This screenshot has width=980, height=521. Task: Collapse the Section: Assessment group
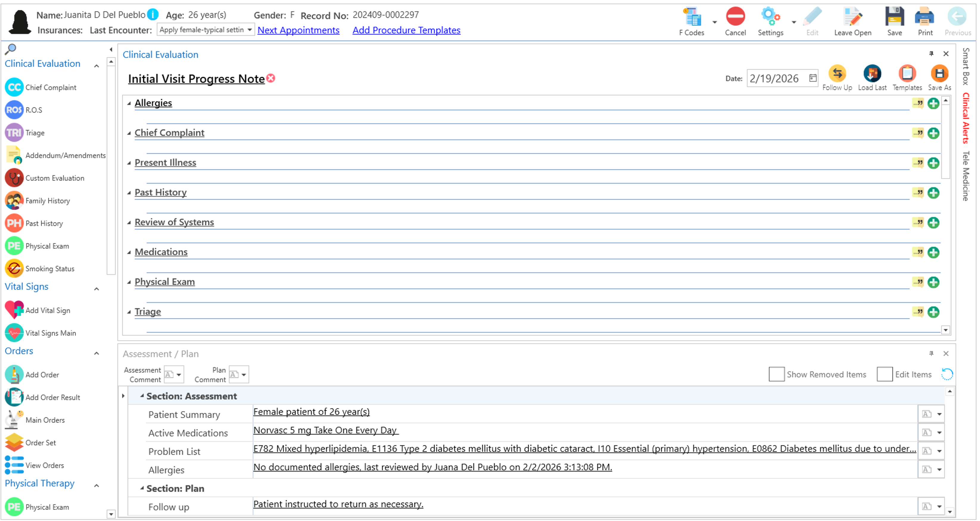pos(142,396)
